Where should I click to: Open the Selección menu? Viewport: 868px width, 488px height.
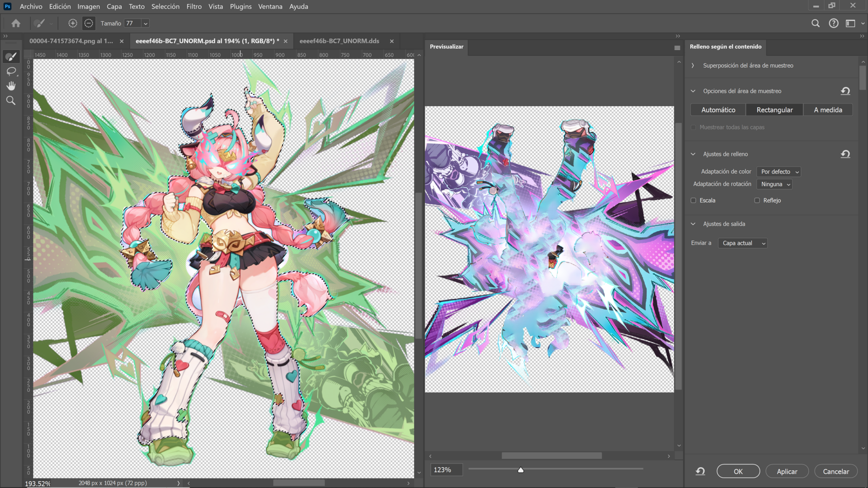point(165,6)
